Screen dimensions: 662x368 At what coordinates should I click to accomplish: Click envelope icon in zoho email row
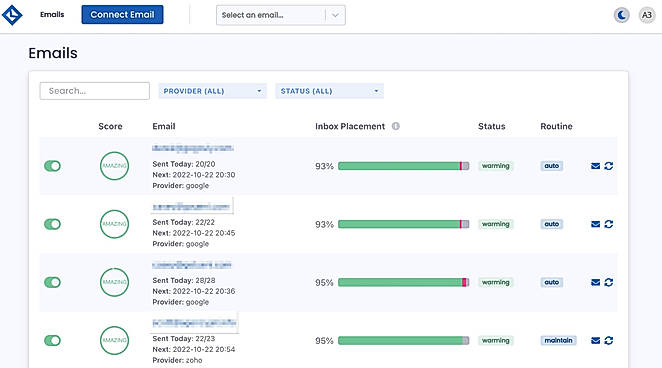click(x=595, y=341)
